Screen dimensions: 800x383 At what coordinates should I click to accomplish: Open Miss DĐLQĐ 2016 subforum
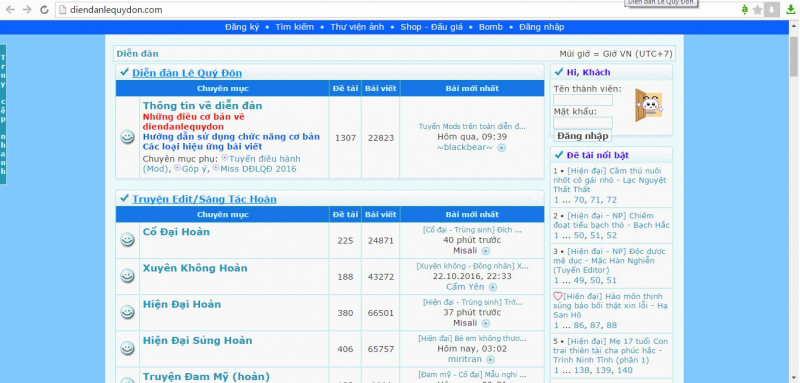point(258,169)
